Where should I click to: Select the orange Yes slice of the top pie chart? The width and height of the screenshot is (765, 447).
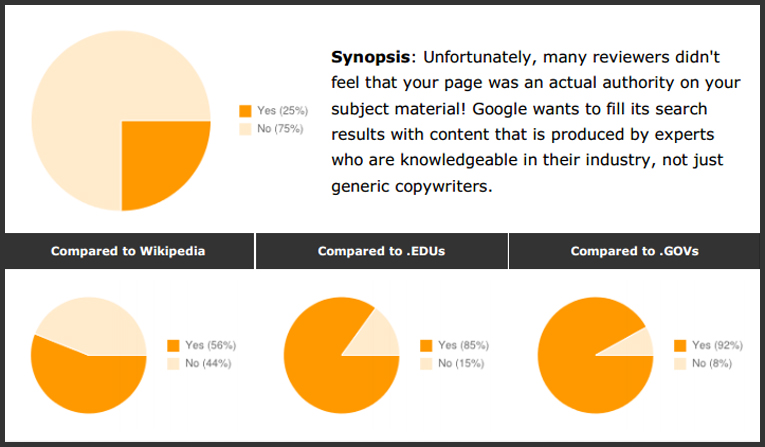click(x=160, y=160)
